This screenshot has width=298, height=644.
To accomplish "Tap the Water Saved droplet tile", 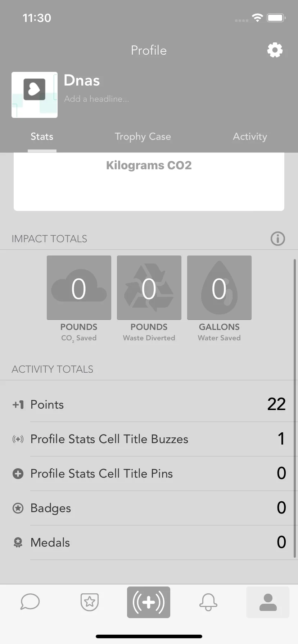I will 219,287.
